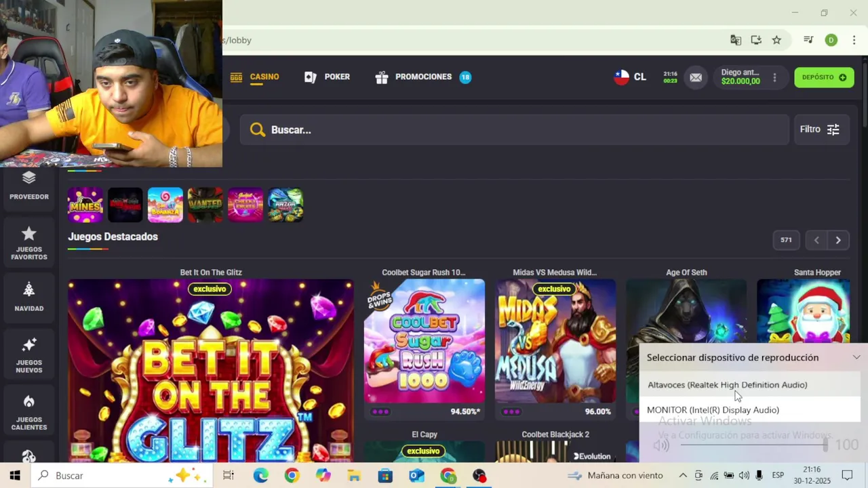Go to next featured games page
Viewport: 868px width, 488px height.
pyautogui.click(x=838, y=240)
